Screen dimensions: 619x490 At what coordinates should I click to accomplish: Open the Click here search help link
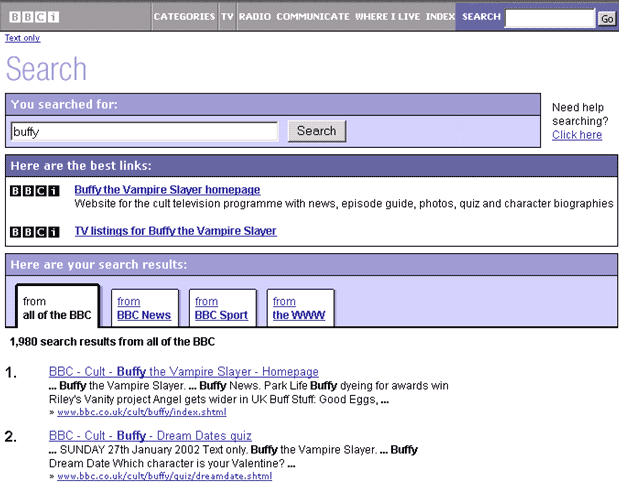click(577, 135)
